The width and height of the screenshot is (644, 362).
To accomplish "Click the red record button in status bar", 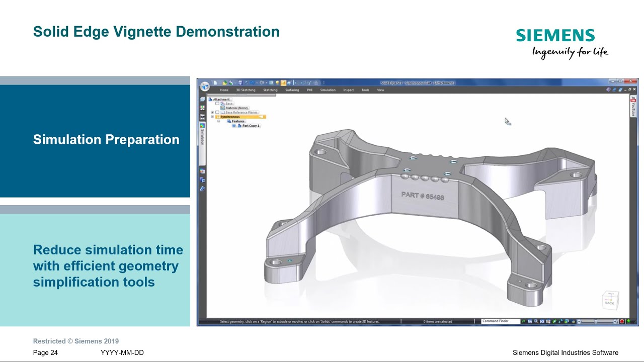I will tap(622, 321).
